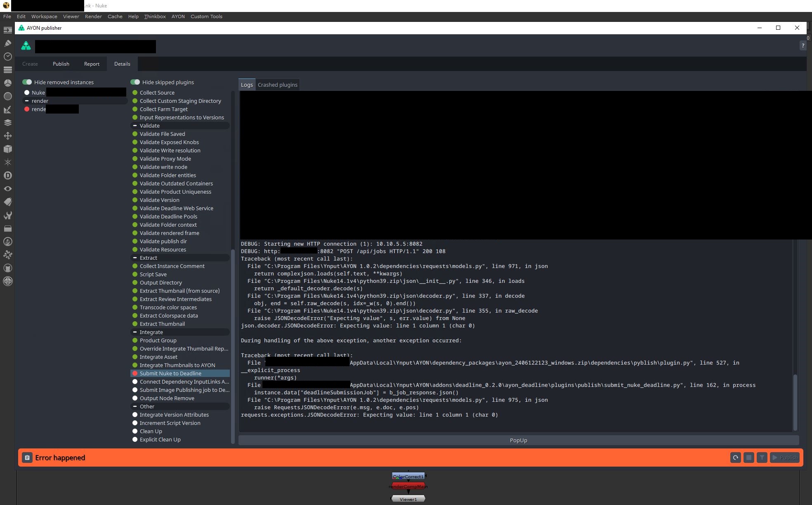Image resolution: width=812 pixels, height=505 pixels.
Task: Open the 3D nodes cube toolbar icon
Action: tap(7, 149)
